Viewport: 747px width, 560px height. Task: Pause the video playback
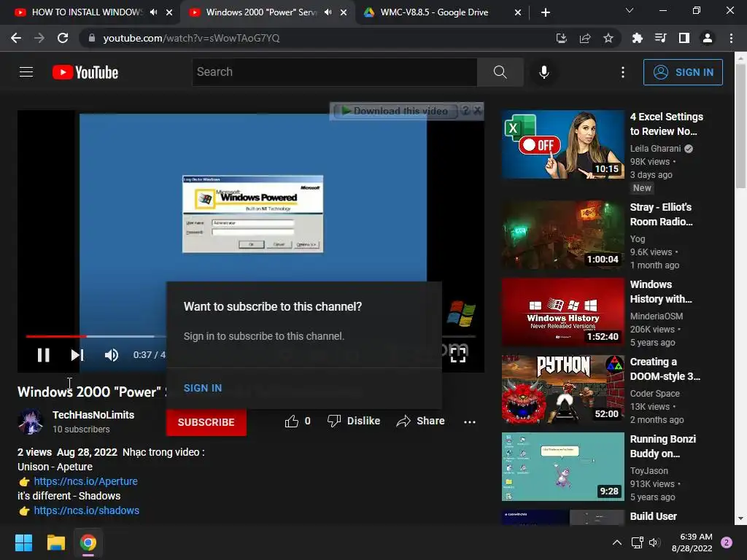point(43,355)
